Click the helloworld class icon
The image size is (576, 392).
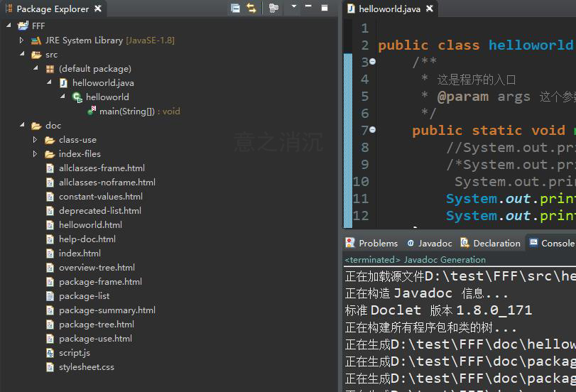coord(77,97)
